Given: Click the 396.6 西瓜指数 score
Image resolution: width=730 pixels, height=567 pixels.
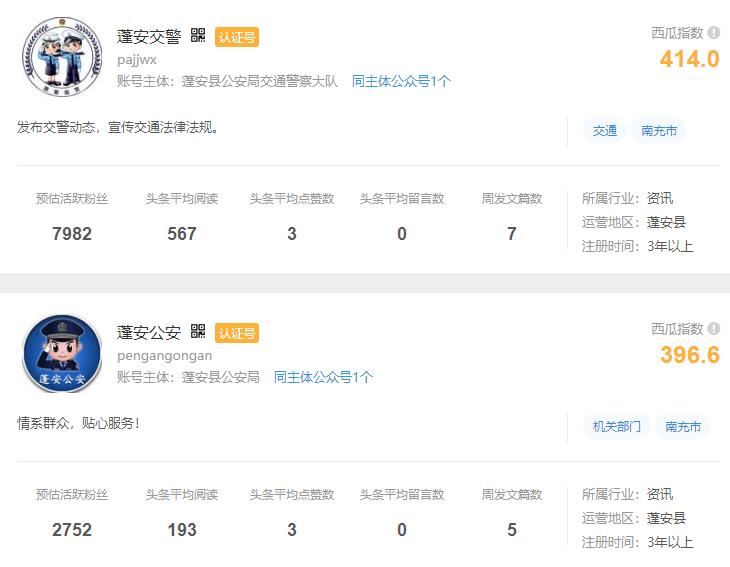Looking at the screenshot, I should pos(689,355).
